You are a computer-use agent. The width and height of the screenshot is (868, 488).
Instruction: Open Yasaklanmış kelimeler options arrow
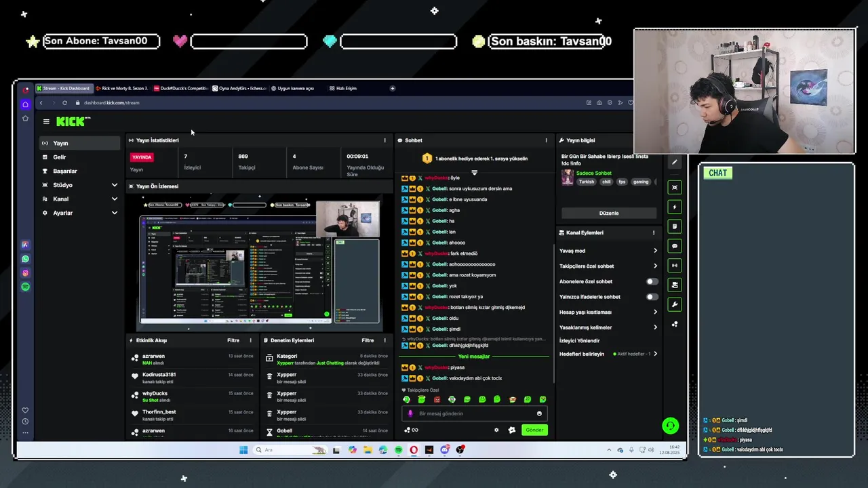pyautogui.click(x=655, y=327)
